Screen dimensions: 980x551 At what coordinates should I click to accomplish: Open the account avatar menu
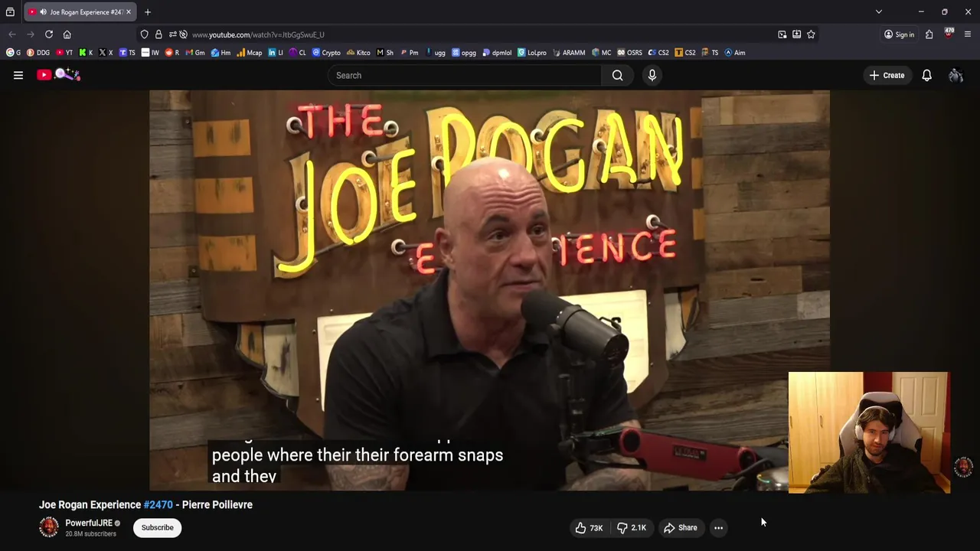click(x=955, y=75)
